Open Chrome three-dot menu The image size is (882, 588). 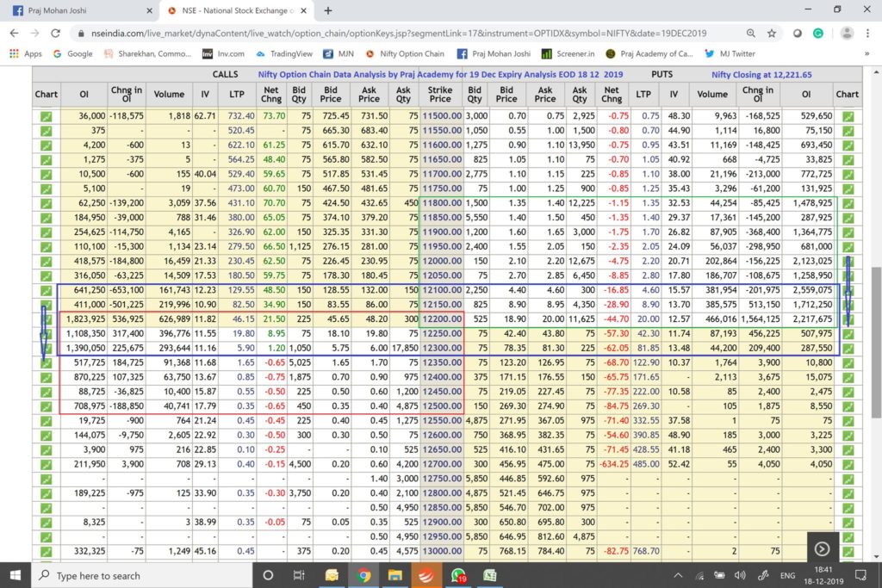click(x=869, y=33)
